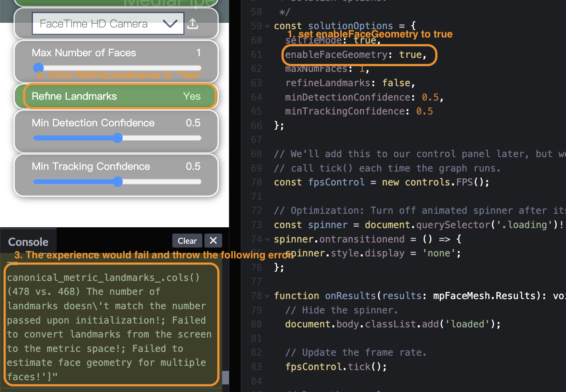Click the Console panel close icon

(x=213, y=240)
